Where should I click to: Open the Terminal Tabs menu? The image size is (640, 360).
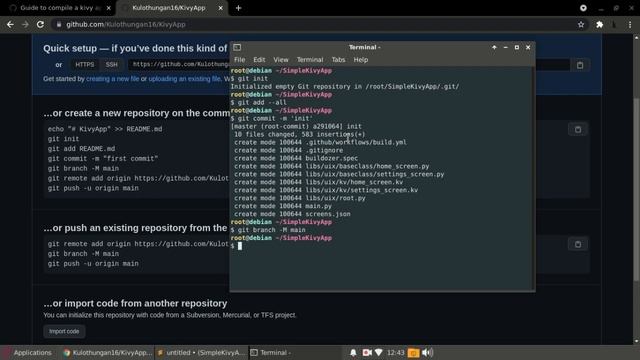(x=338, y=60)
